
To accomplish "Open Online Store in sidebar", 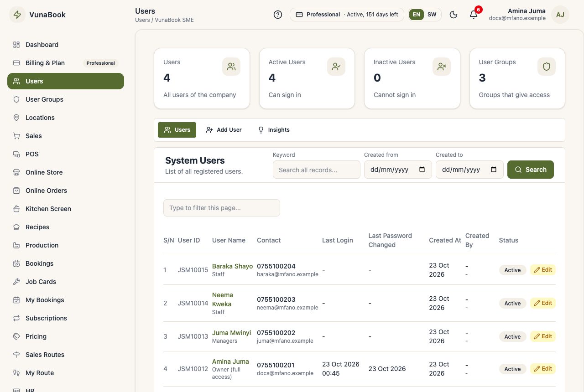I will 66,172.
